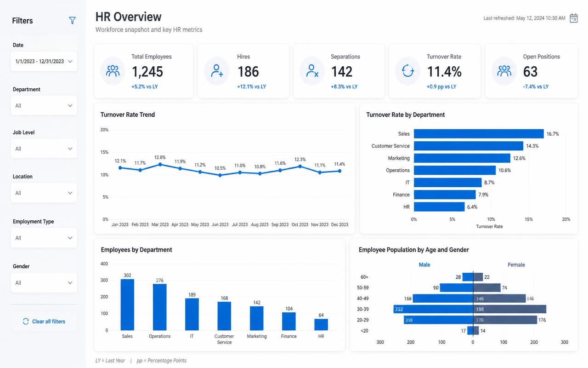This screenshot has width=588, height=368.
Task: Expand the Job Level dropdown
Action: tap(44, 149)
